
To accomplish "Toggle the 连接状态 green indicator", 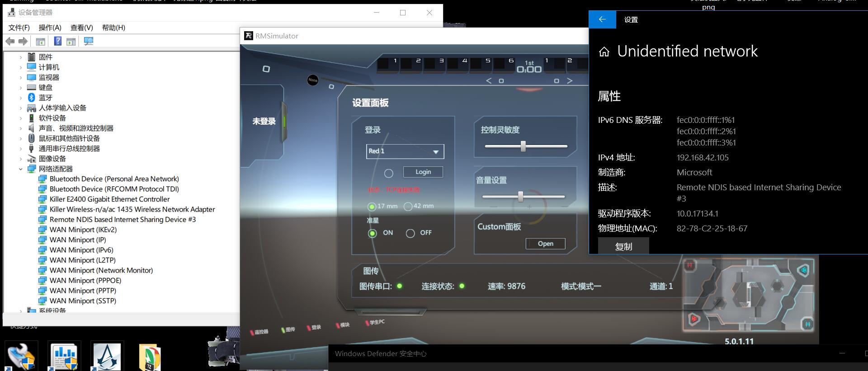I will 462,286.
